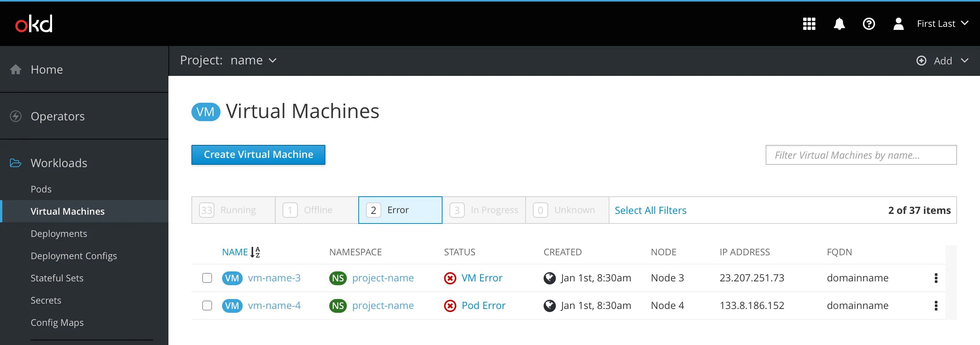Click NS badge in vm-name-3 row
This screenshot has height=345, width=980.
pyautogui.click(x=338, y=278)
